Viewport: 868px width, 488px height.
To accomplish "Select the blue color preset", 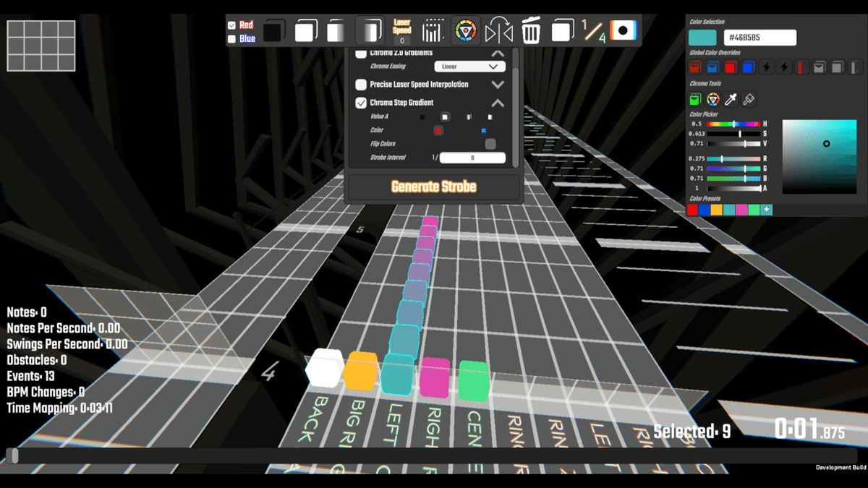I will point(705,210).
